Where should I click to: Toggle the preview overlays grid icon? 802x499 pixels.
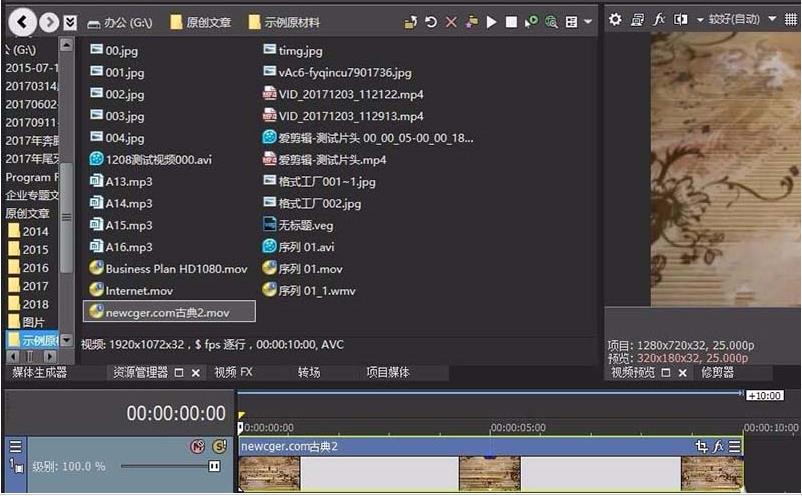(x=791, y=19)
